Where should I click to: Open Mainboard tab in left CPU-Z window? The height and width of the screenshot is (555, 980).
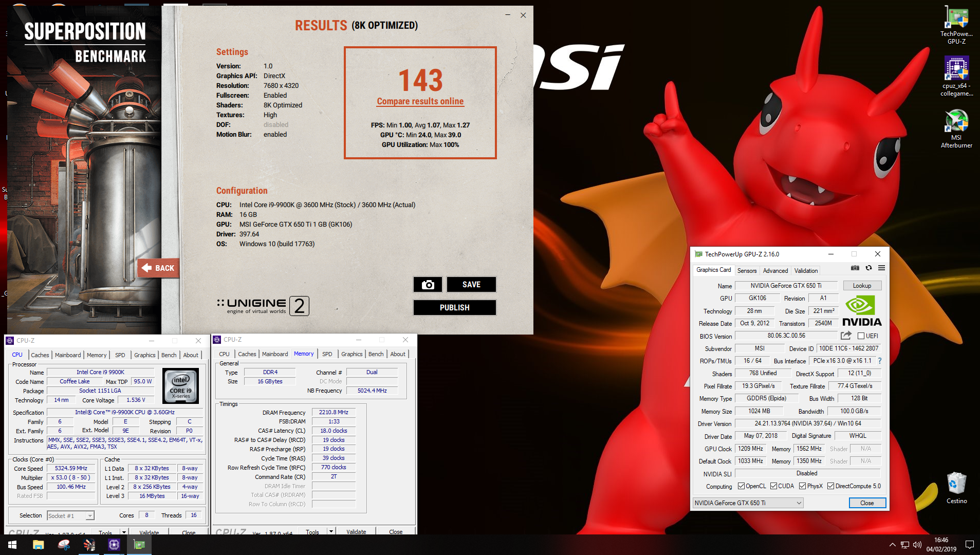coord(68,355)
